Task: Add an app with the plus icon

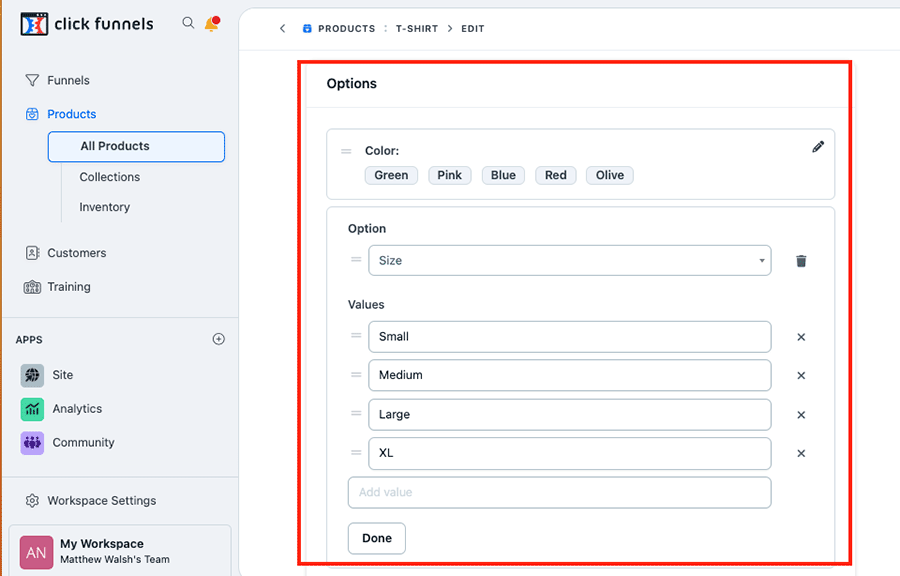Action: (219, 339)
